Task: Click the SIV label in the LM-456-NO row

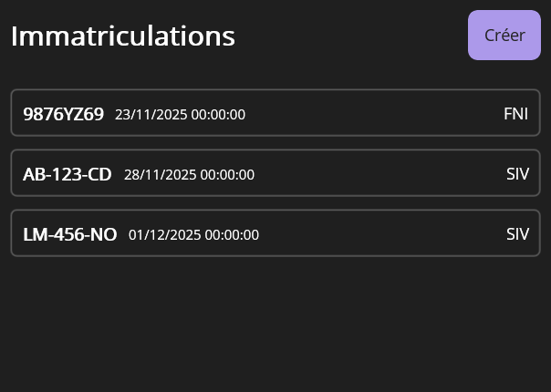Action: click(517, 234)
